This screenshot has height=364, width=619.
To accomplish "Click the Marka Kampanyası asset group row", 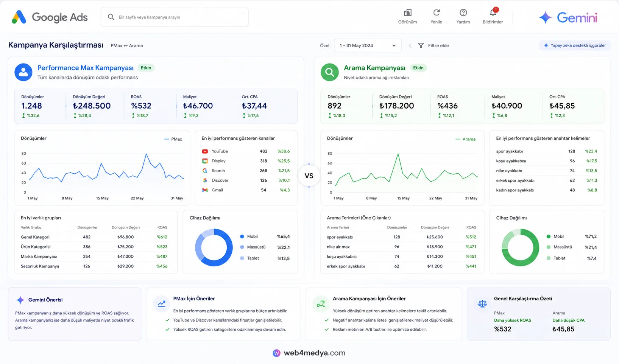I will (x=94, y=257).
